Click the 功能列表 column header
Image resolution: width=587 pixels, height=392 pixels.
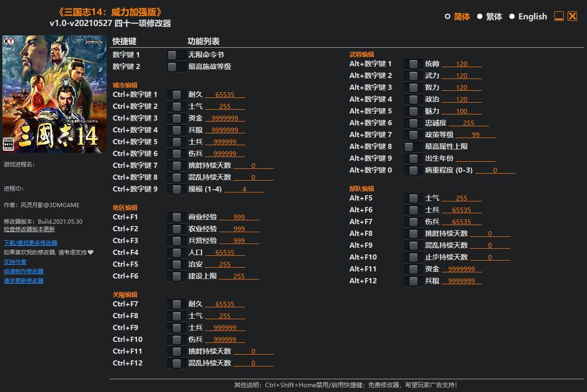coord(204,41)
